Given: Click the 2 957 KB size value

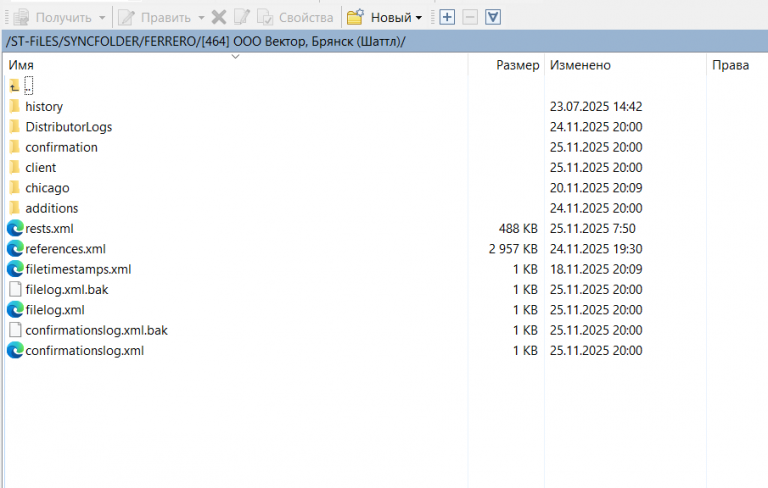Looking at the screenshot, I should [x=513, y=249].
